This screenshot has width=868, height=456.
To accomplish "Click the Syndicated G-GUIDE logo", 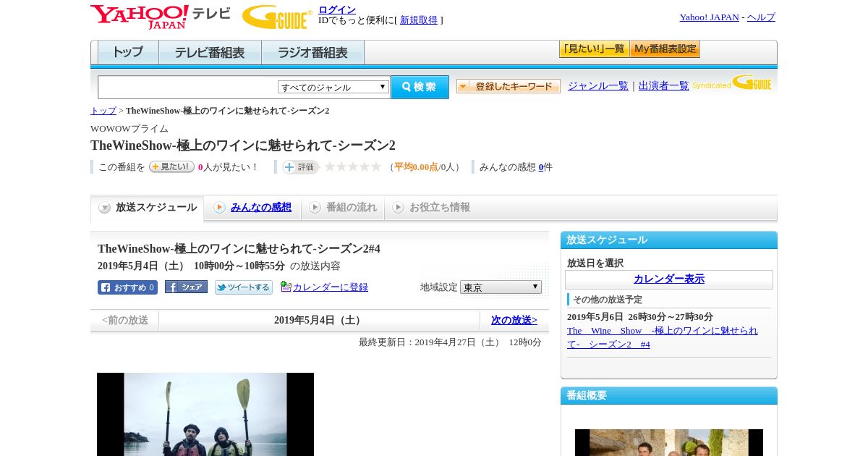I will pyautogui.click(x=732, y=83).
